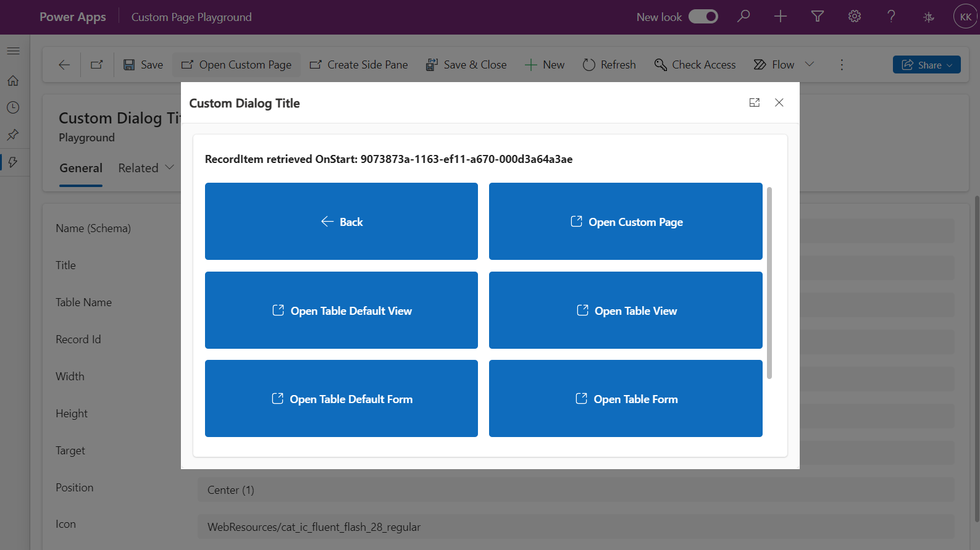
Task: Expand the dialog using the pop-out icon
Action: click(x=755, y=102)
